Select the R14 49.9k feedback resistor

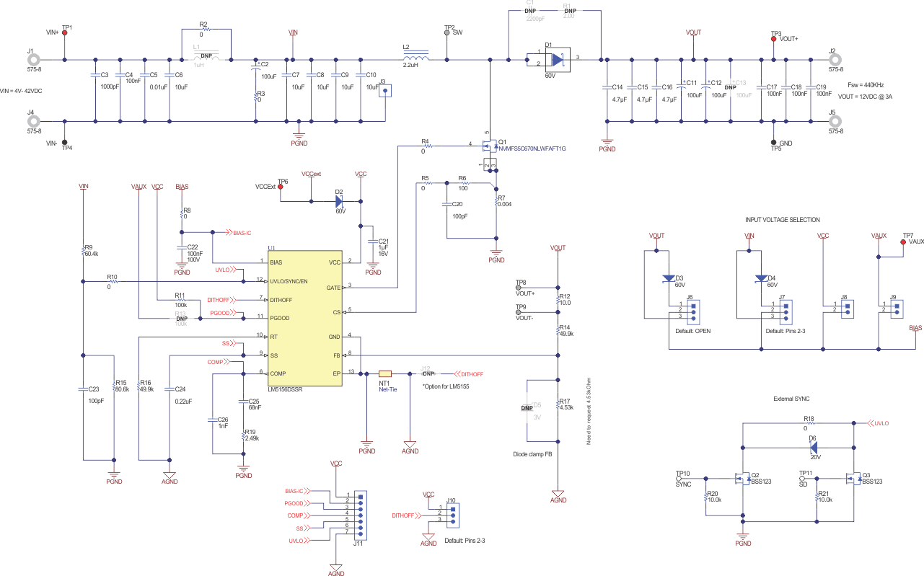tap(558, 332)
